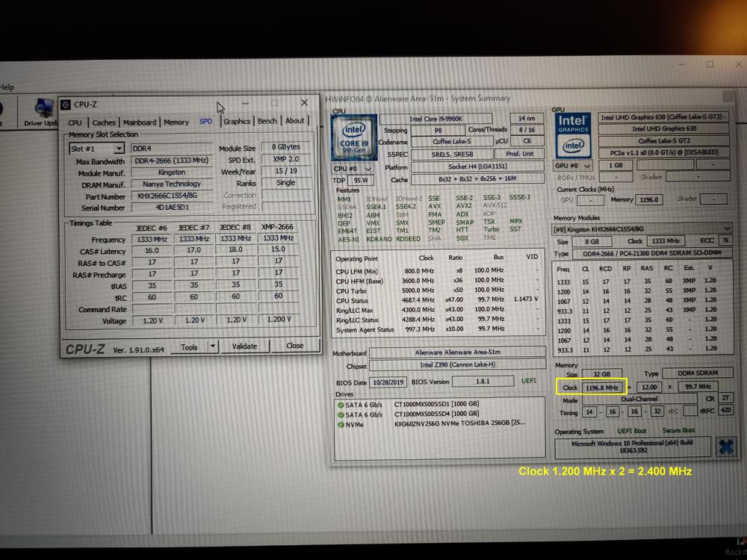Screen dimensions: 747x560
Task: Click the blue X close icon in HWiNFO summary
Action: pos(724,447)
